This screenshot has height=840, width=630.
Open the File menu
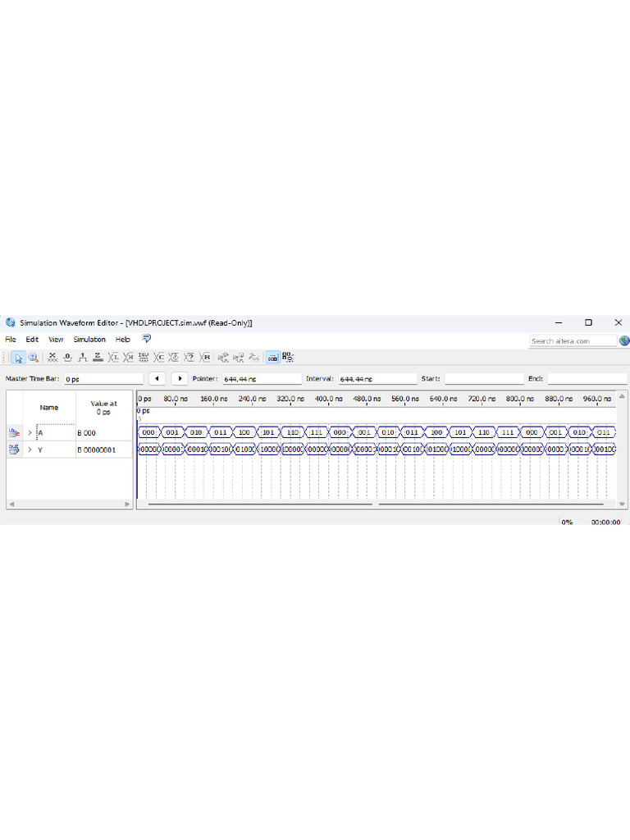pos(11,340)
